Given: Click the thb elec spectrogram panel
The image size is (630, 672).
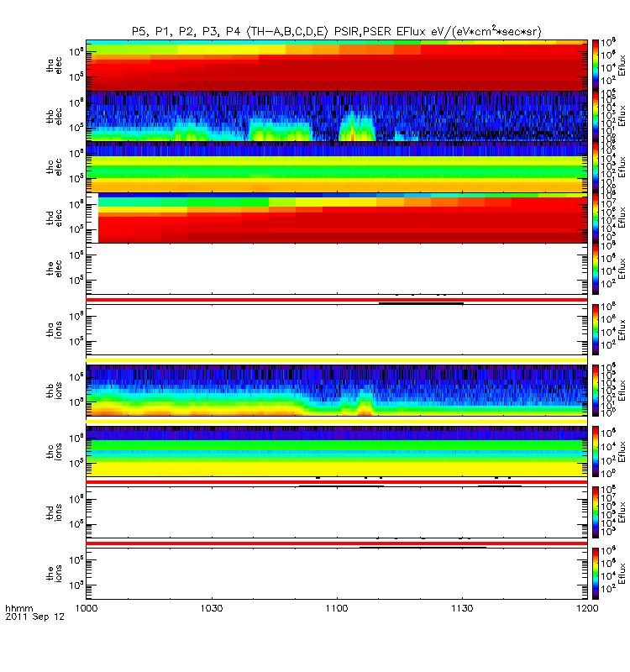Looking at the screenshot, I should pos(337,116).
